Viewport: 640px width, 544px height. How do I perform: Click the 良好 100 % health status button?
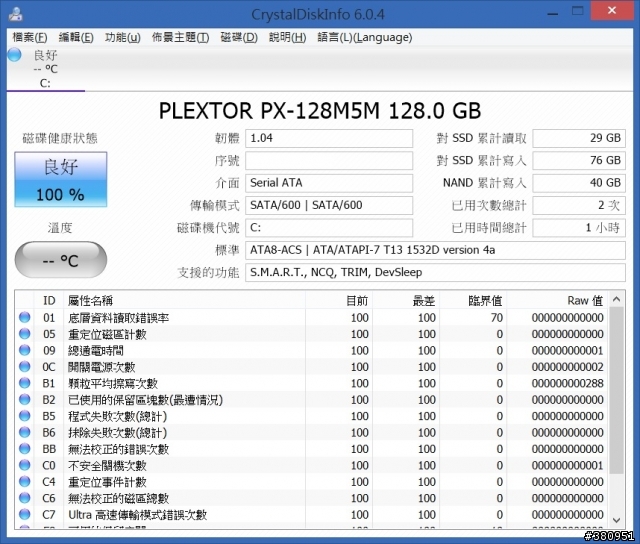61,180
